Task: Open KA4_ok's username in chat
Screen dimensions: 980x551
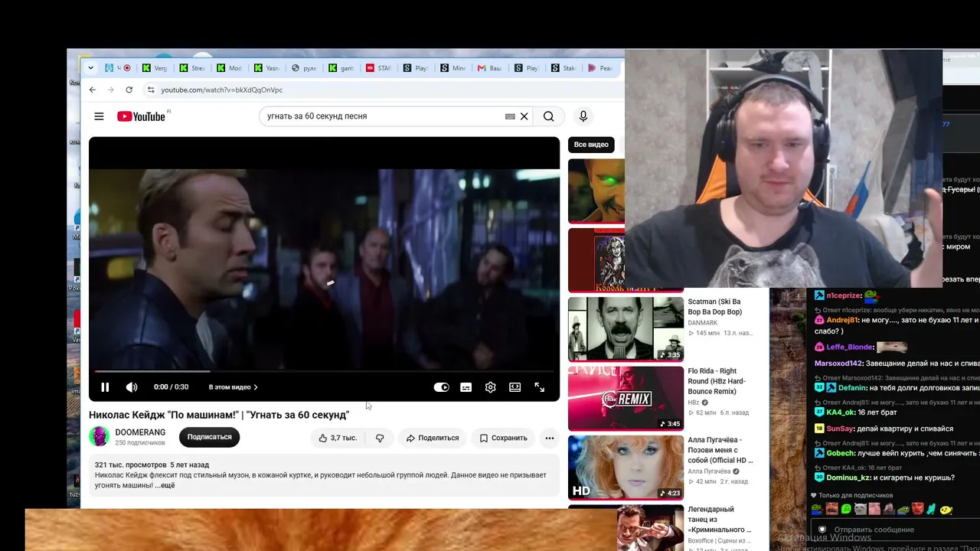Action: (x=841, y=412)
